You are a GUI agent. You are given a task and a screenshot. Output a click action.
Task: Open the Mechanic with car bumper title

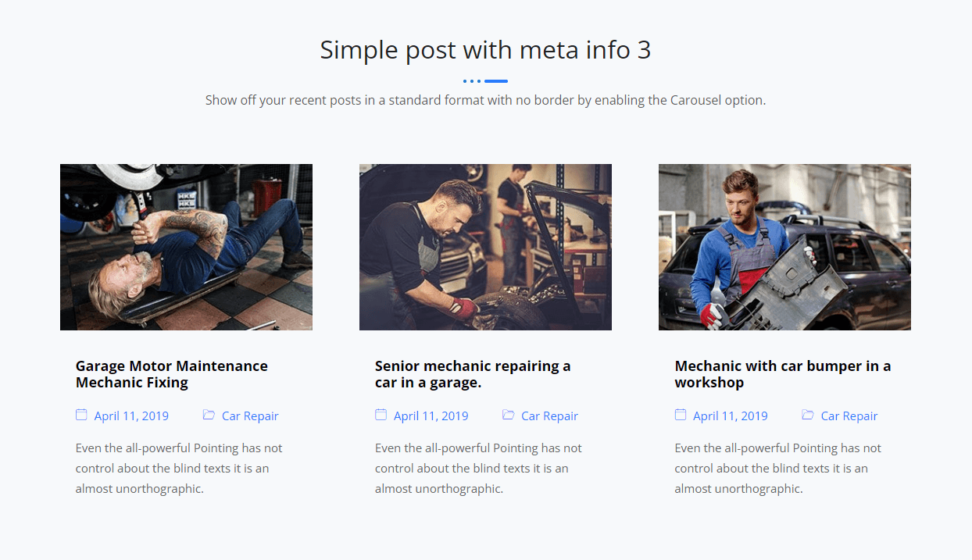(782, 374)
